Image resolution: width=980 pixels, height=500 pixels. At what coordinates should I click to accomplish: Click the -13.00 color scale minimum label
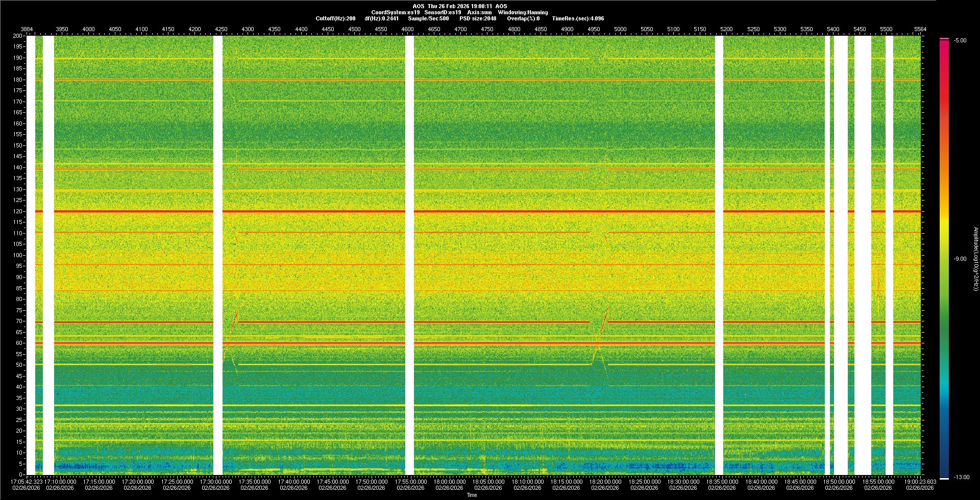pyautogui.click(x=961, y=478)
